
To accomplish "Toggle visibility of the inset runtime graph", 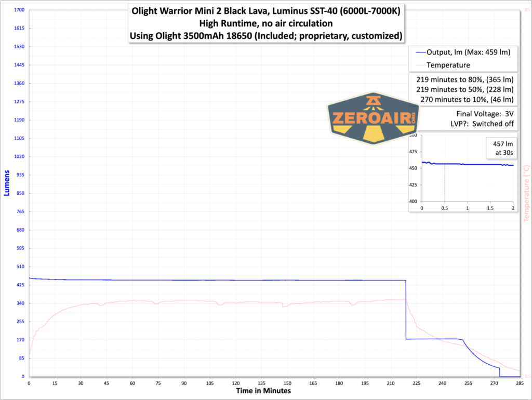I will point(462,171).
